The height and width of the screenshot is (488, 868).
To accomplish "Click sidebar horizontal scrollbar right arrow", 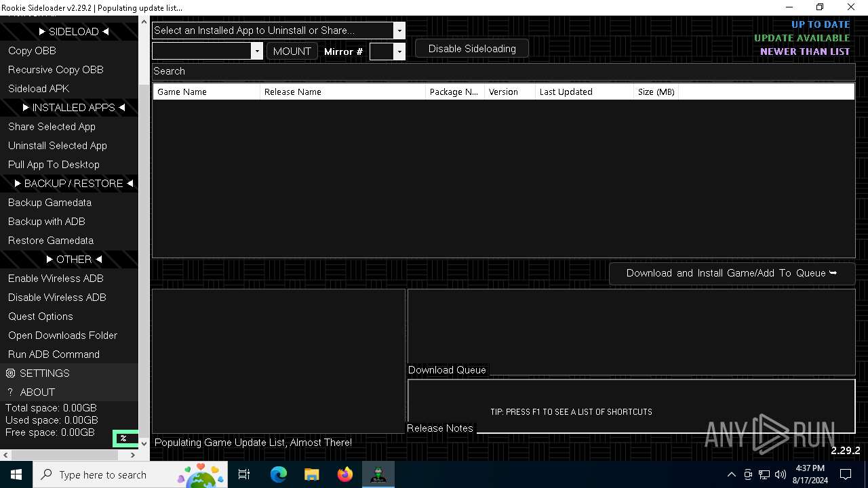I will coord(132,455).
